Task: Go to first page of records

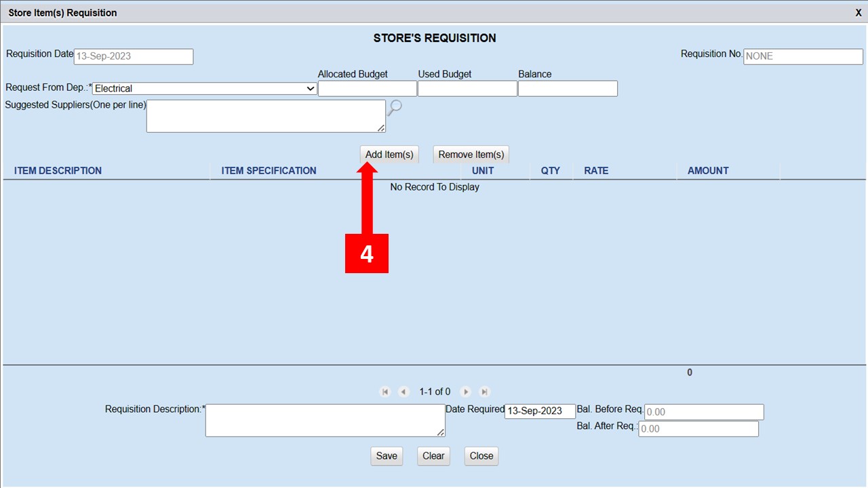Action: point(385,392)
